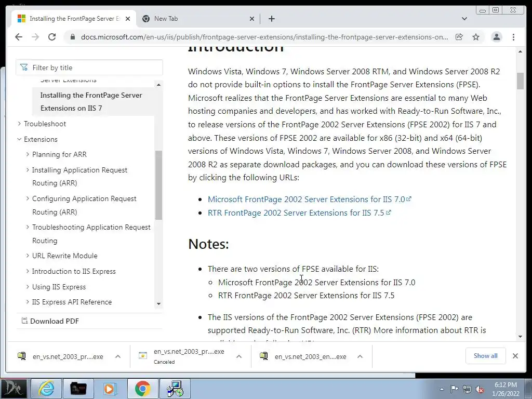Launch Internet Explorer from taskbar

[x=46, y=389]
